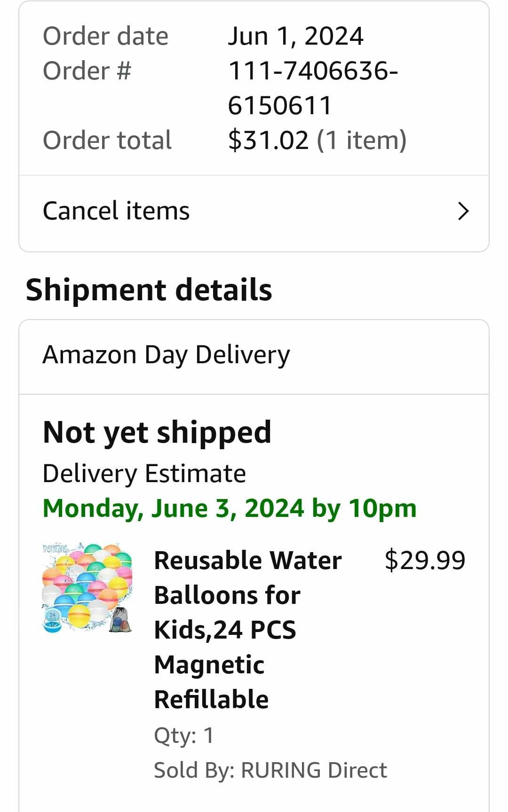Select the Delivery Estimate label
Screen dimensions: 508x812
(x=144, y=473)
